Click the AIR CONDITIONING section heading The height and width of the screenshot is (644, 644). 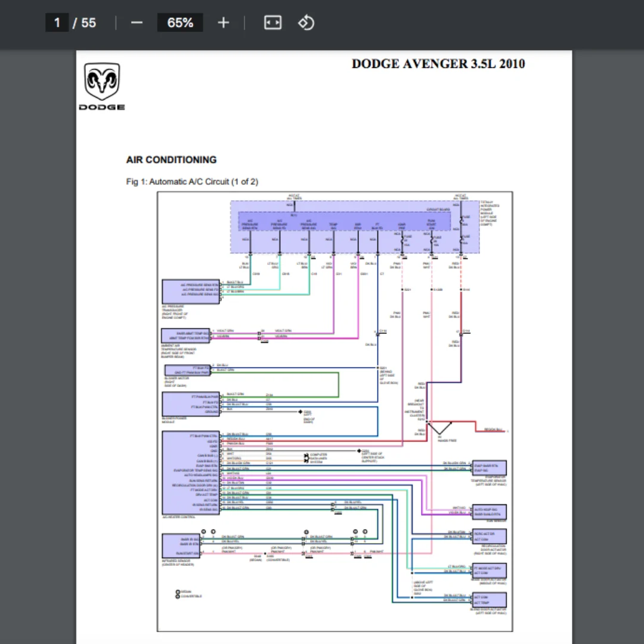click(x=171, y=160)
